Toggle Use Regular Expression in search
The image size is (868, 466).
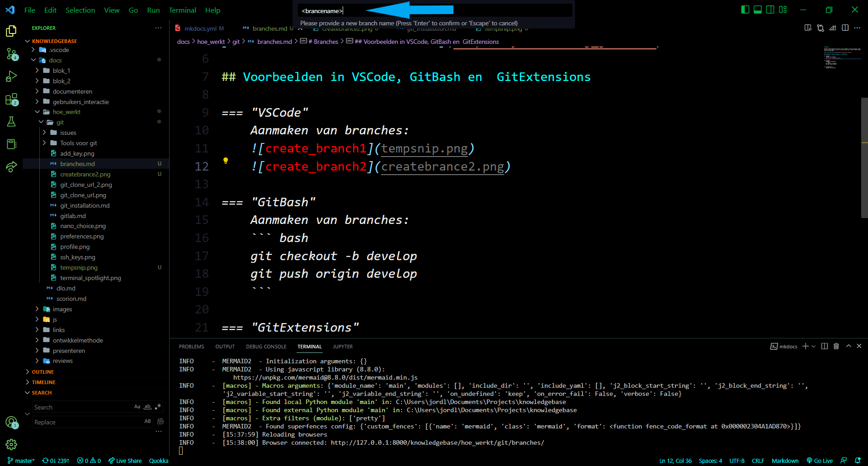(158, 407)
